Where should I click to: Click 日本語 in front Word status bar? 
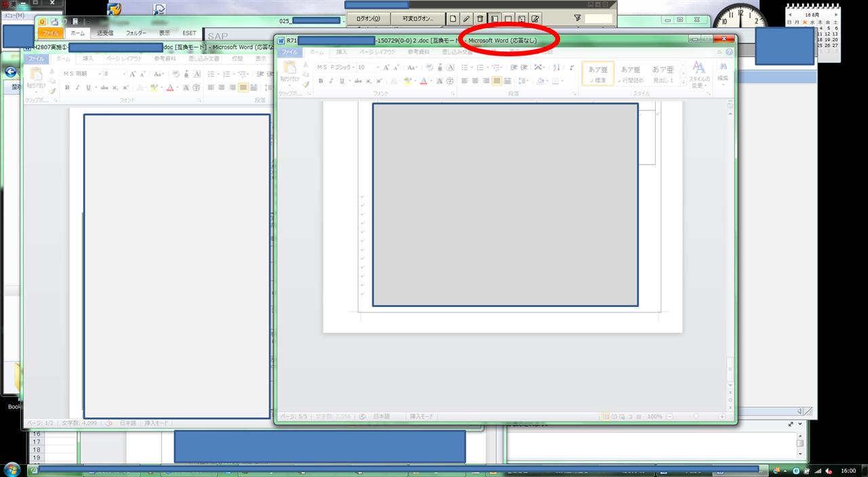pos(382,416)
